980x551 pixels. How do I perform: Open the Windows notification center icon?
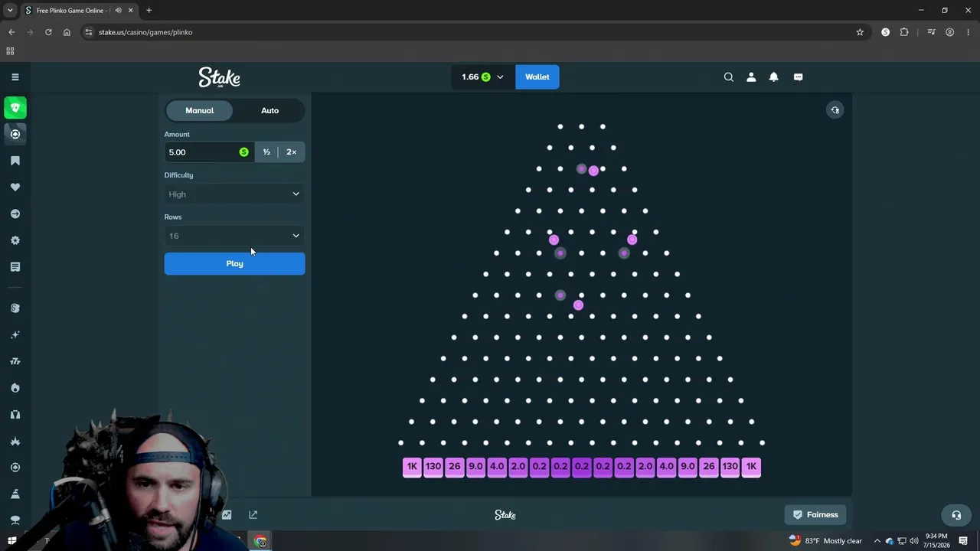[963, 541]
